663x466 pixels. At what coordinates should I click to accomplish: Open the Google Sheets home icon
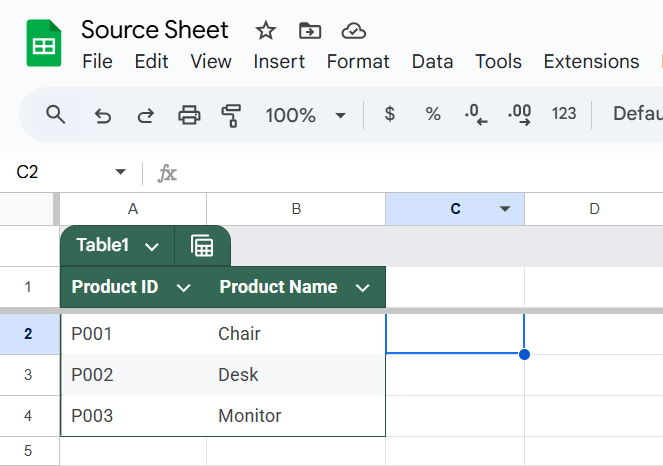pos(44,43)
